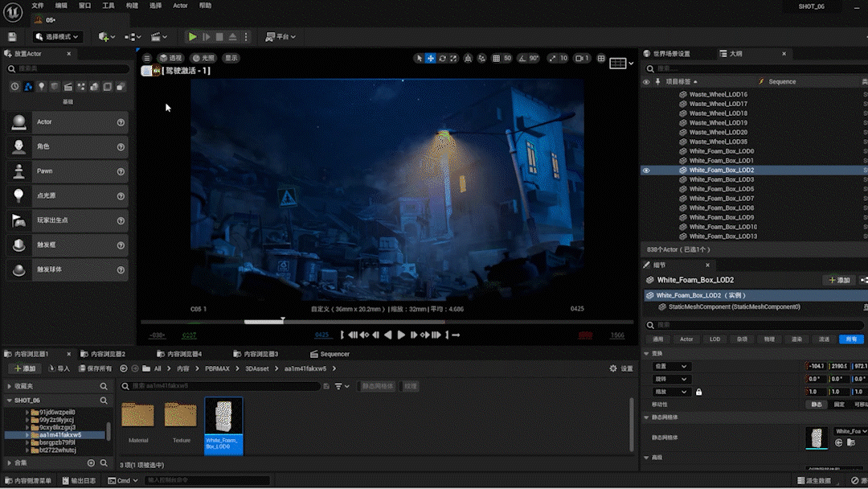The image size is (868, 489).
Task: Toggle the 静态网格体 content filter
Action: tap(378, 387)
